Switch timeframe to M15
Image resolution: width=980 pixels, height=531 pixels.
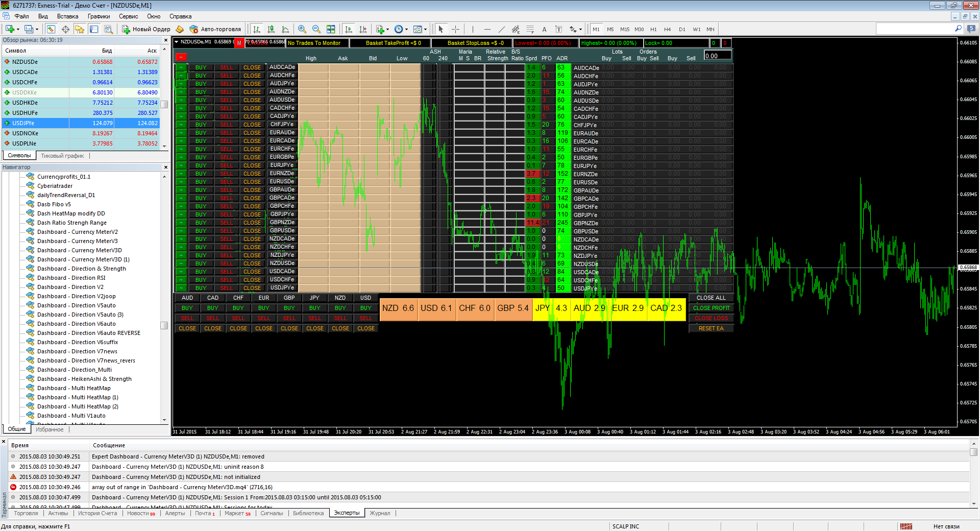(625, 29)
